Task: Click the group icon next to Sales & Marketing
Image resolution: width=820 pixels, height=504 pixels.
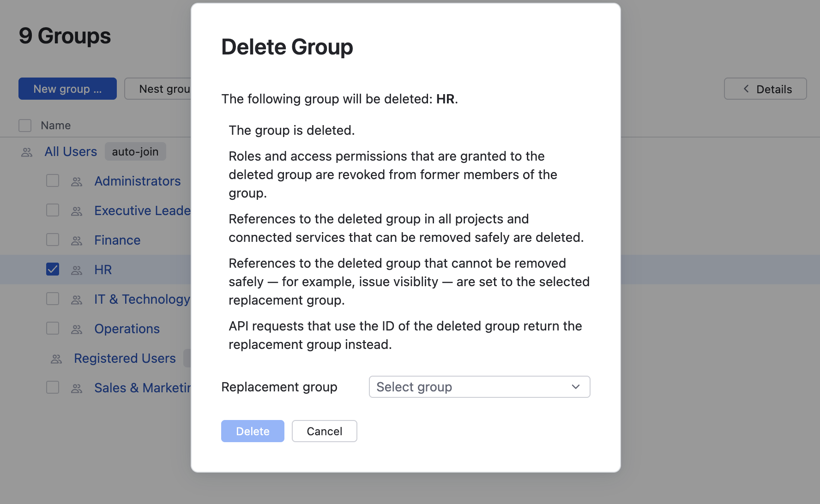Action: (77, 389)
